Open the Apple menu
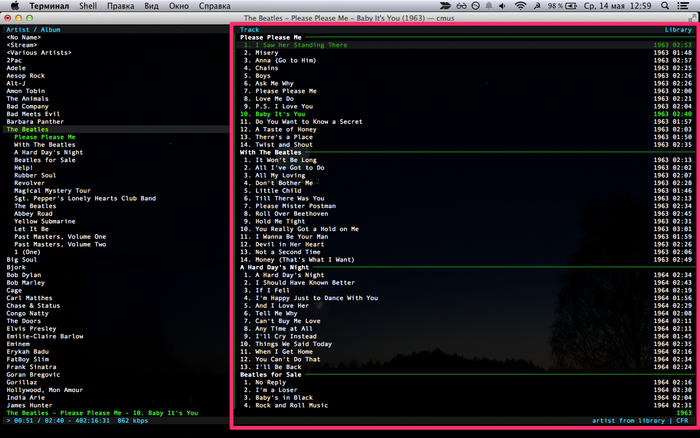 (15, 6)
